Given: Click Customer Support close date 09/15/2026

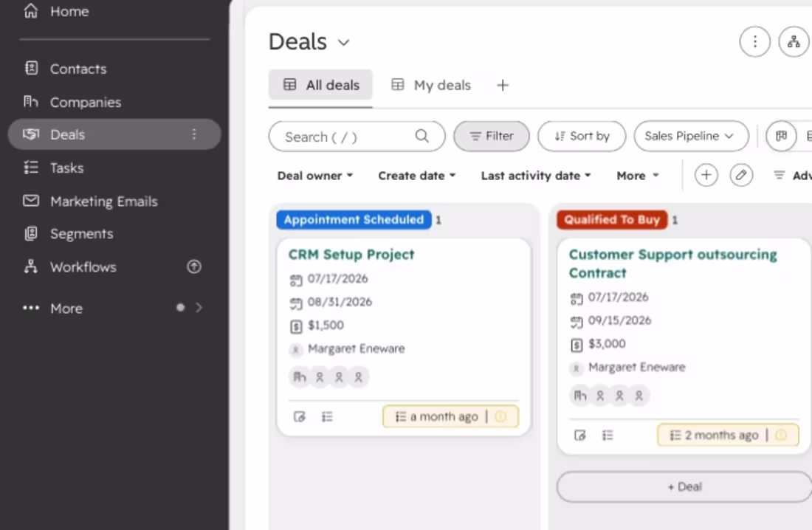Looking at the screenshot, I should pyautogui.click(x=620, y=320).
